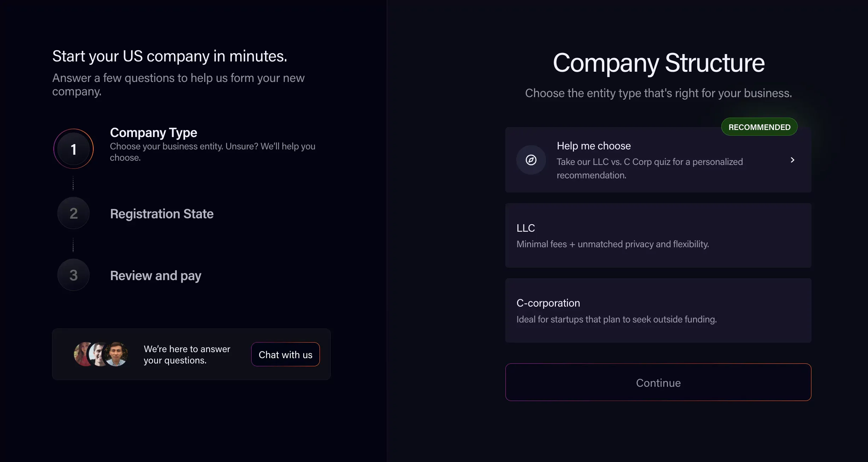Click the step 1 circle icon

74,149
